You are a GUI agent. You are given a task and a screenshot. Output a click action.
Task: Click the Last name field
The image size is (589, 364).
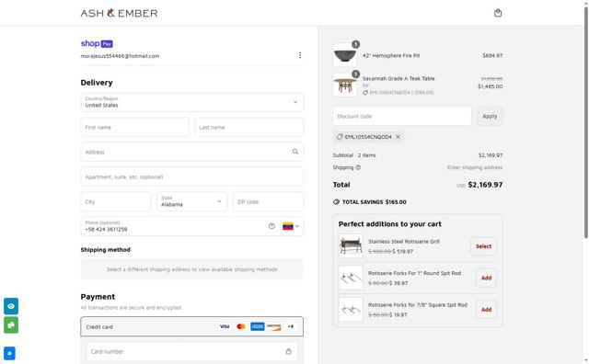click(x=249, y=127)
